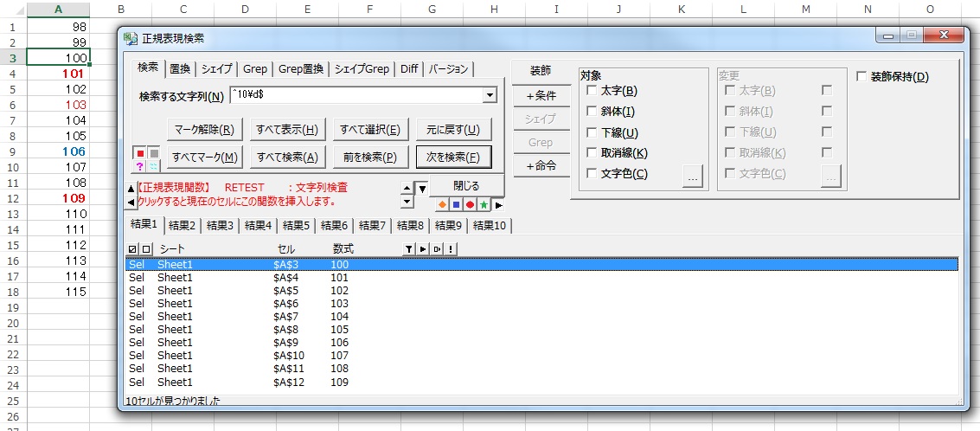Screen dimensions: 980x431
Task: Select the Sheet1 $A$7 result row
Action: 259,317
